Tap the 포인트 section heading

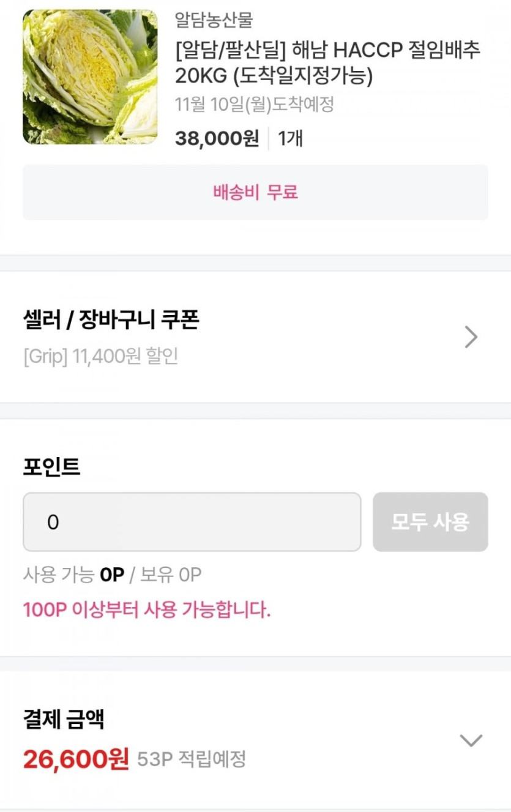[51, 467]
